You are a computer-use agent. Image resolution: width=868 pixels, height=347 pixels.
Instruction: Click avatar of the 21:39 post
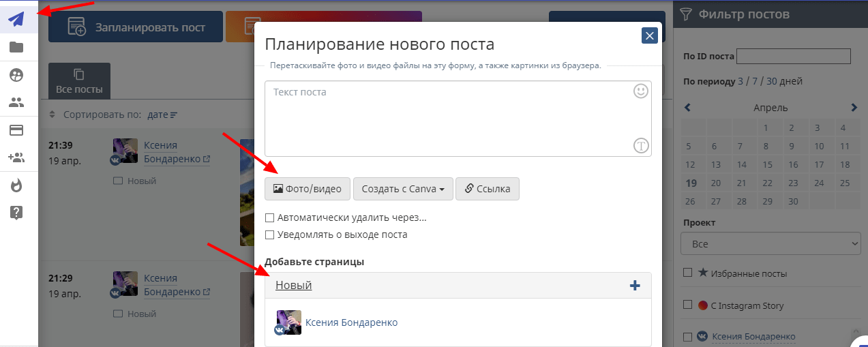[125, 151]
